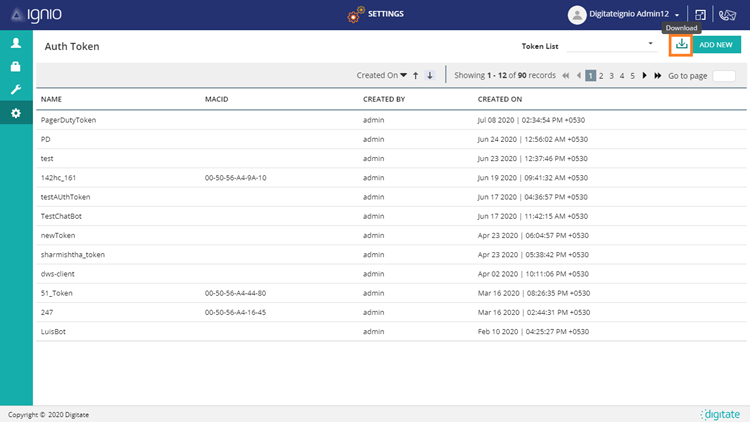The height and width of the screenshot is (422, 750).
Task: Select the wrench tools sidebar icon
Action: coord(16,90)
